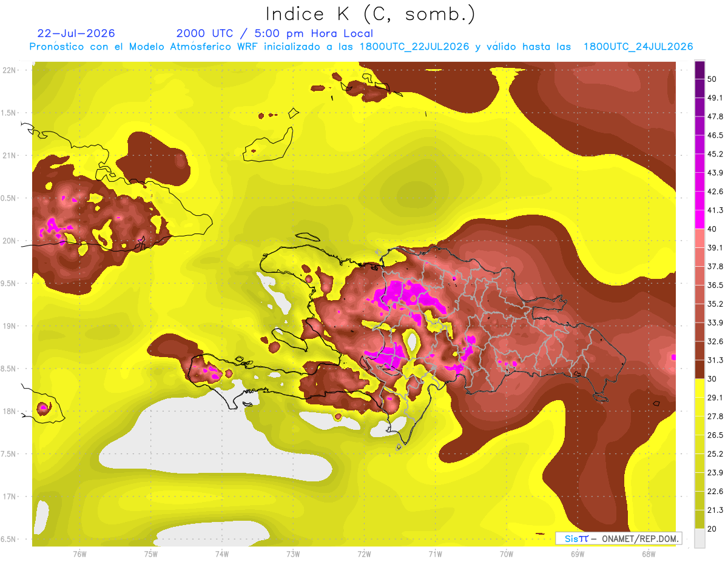Screen dimensions: 728x562
Task: Click the magenta legend swatch between 40 and 41.3
Action: [699, 219]
